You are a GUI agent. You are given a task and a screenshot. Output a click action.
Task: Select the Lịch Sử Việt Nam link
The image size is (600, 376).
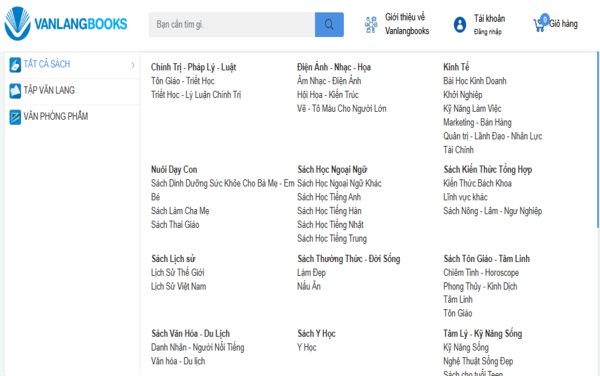[178, 286]
